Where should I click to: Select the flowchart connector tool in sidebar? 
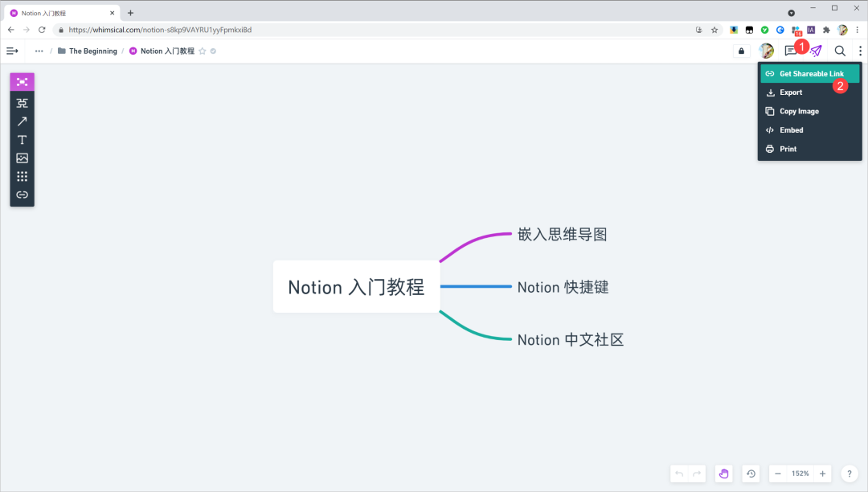coord(23,103)
